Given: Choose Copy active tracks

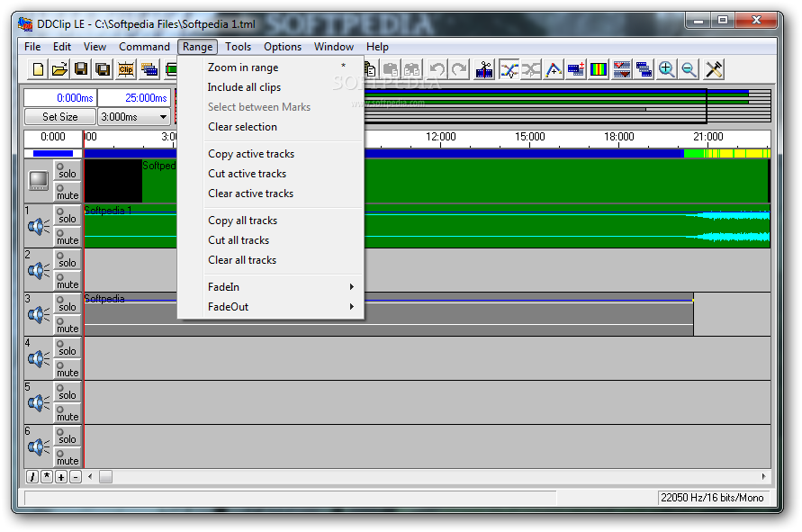Looking at the screenshot, I should [271, 154].
